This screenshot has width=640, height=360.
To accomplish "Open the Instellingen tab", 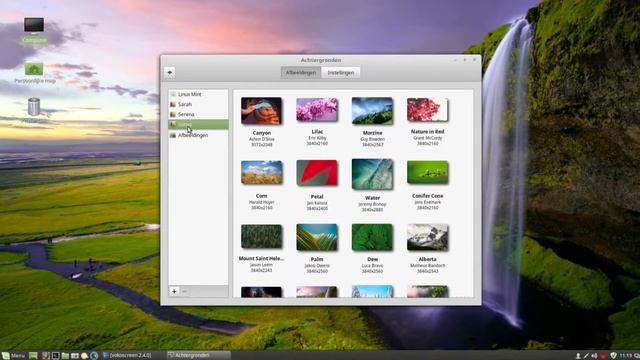I will (x=340, y=73).
